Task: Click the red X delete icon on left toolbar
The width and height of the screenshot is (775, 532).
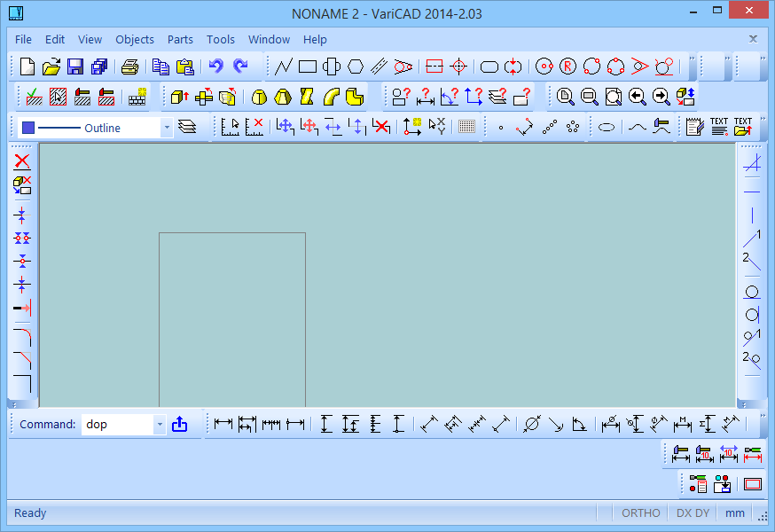Action: (x=22, y=161)
